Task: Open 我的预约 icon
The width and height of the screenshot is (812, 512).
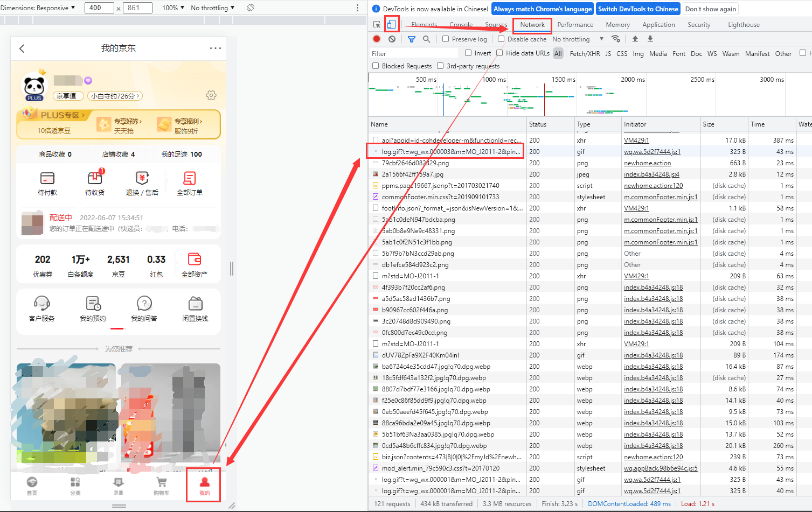Action: tap(93, 303)
